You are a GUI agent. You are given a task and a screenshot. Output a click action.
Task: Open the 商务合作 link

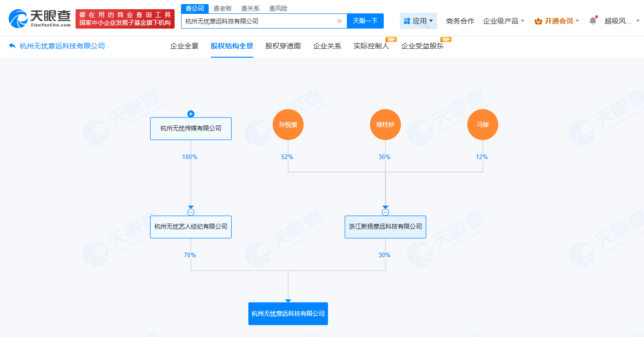[x=461, y=21]
